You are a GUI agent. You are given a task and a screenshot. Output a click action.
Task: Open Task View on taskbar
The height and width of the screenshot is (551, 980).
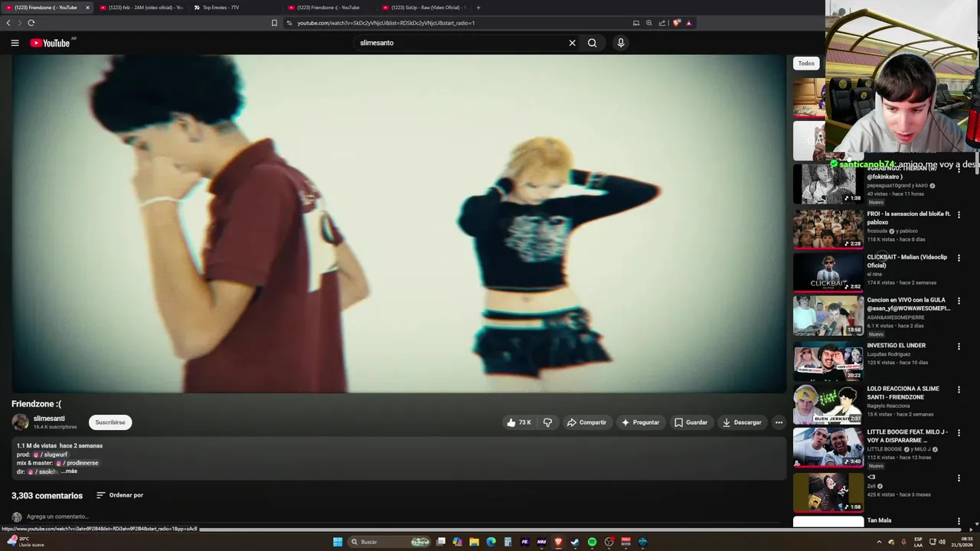(440, 542)
